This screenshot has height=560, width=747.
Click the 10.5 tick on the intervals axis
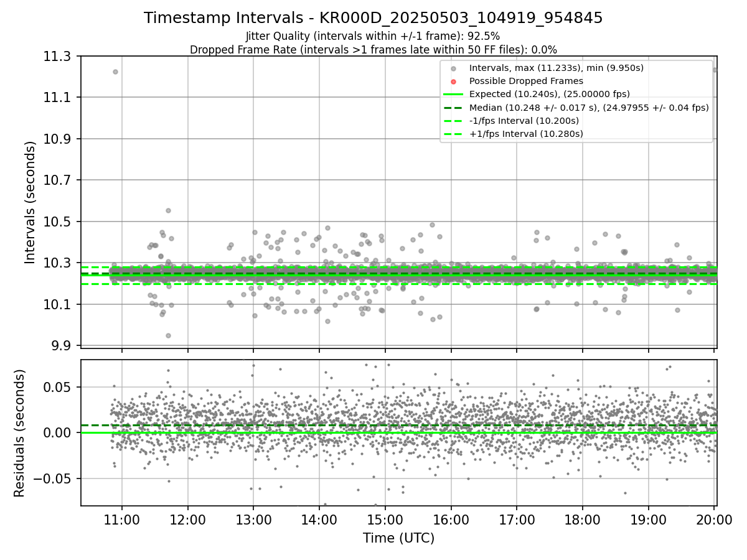[59, 222]
